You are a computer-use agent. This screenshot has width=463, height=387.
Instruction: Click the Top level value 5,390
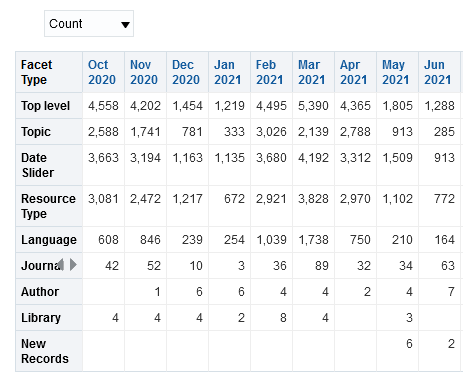pos(313,106)
